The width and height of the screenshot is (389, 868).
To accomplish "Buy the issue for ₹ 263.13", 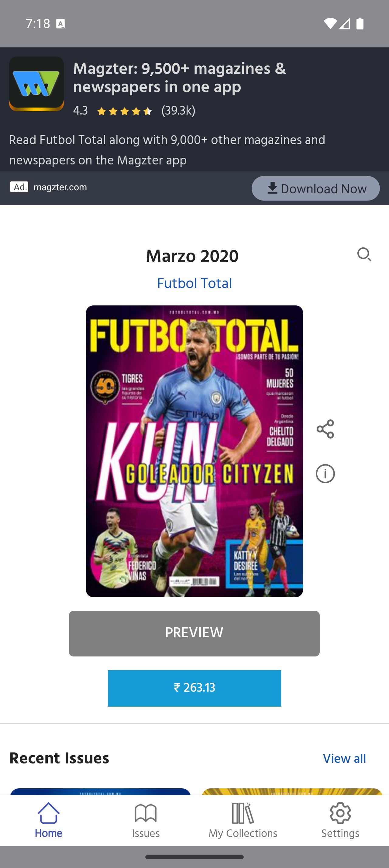I will (194, 688).
